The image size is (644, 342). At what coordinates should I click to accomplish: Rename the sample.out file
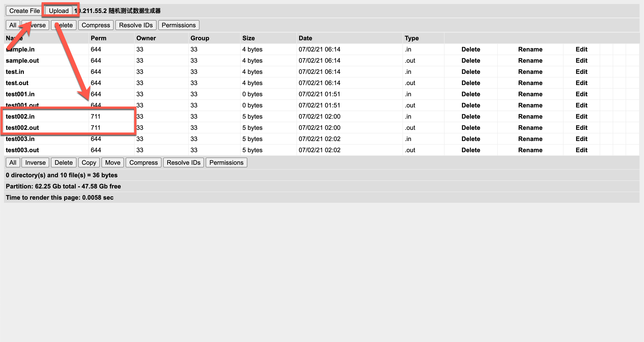pos(530,61)
